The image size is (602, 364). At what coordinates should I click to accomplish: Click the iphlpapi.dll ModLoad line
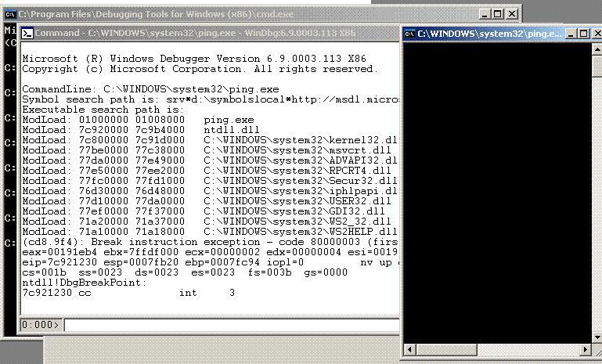(x=210, y=191)
